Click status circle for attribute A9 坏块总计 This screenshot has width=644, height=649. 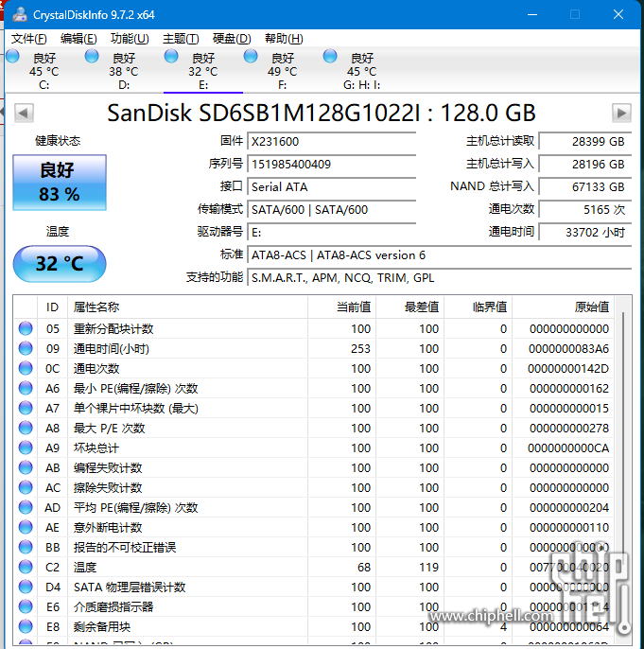pos(26,447)
